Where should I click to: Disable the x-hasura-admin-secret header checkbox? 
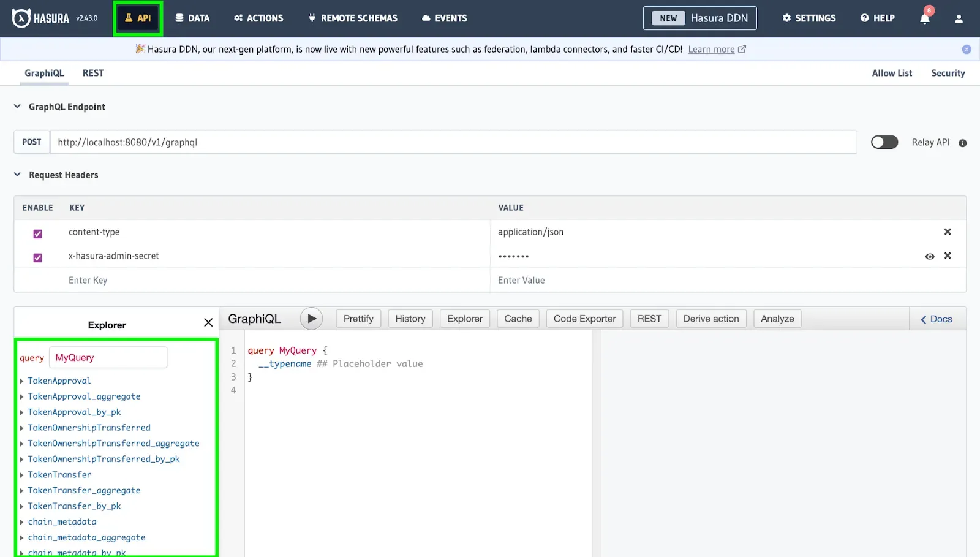click(38, 257)
